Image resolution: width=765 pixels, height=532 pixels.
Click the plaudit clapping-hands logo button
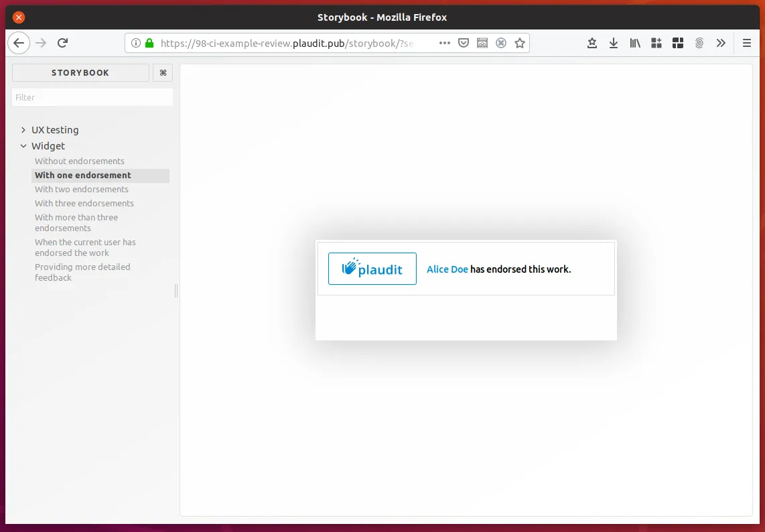tap(372, 269)
